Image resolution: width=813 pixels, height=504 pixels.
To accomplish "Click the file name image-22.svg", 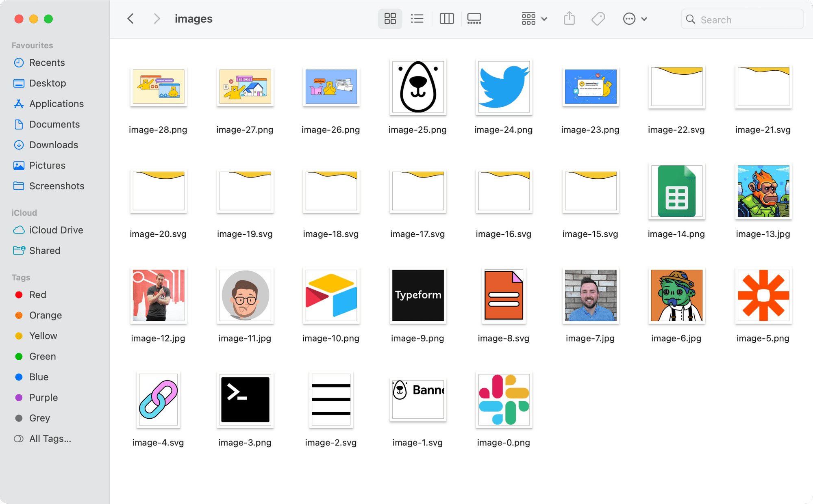I will [x=676, y=130].
